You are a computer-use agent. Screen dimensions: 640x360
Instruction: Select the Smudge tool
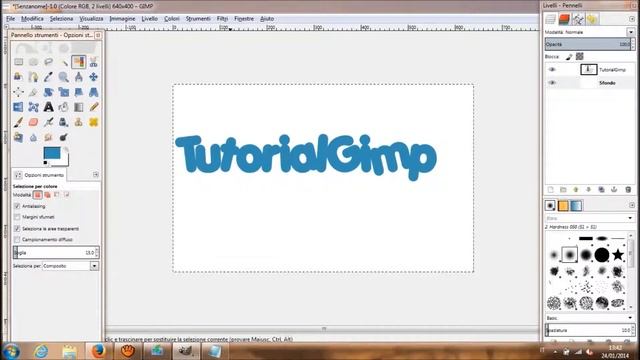click(49, 138)
